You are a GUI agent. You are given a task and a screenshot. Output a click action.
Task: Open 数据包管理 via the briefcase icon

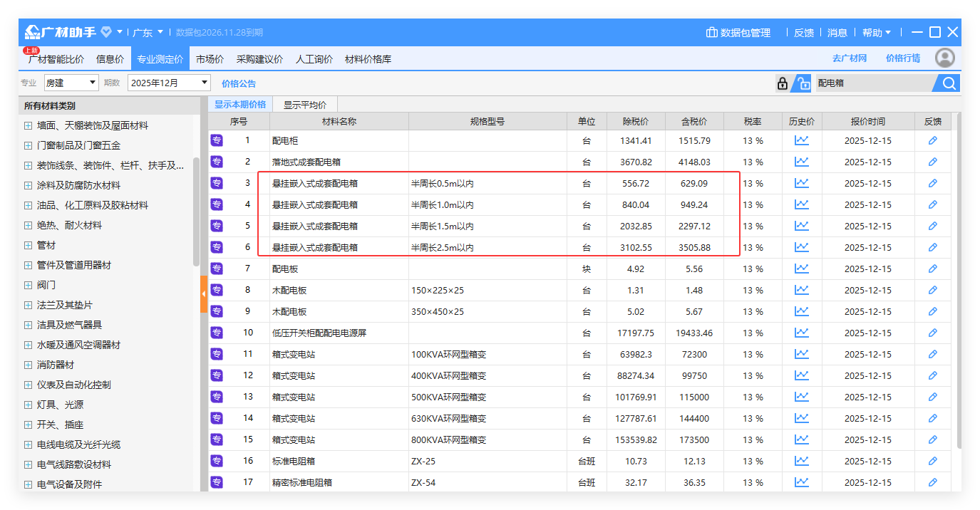(x=711, y=32)
